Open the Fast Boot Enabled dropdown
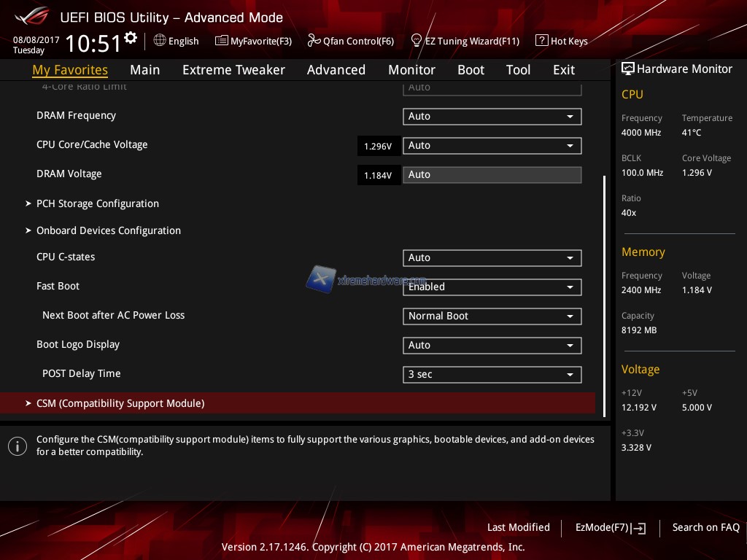747x560 pixels. (492, 287)
